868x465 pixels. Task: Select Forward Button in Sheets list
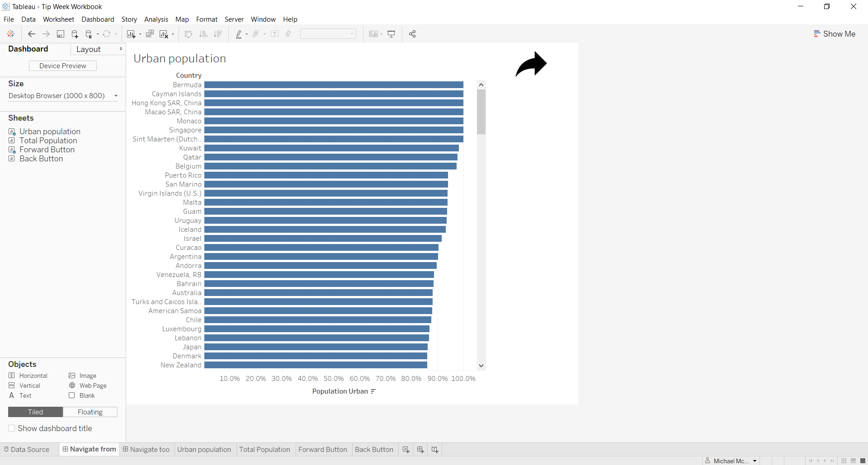click(x=47, y=150)
